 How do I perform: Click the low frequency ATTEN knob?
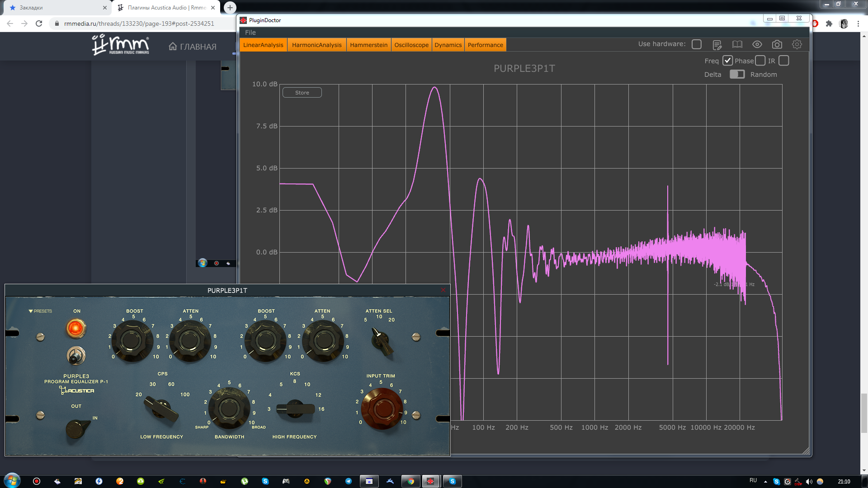click(190, 342)
